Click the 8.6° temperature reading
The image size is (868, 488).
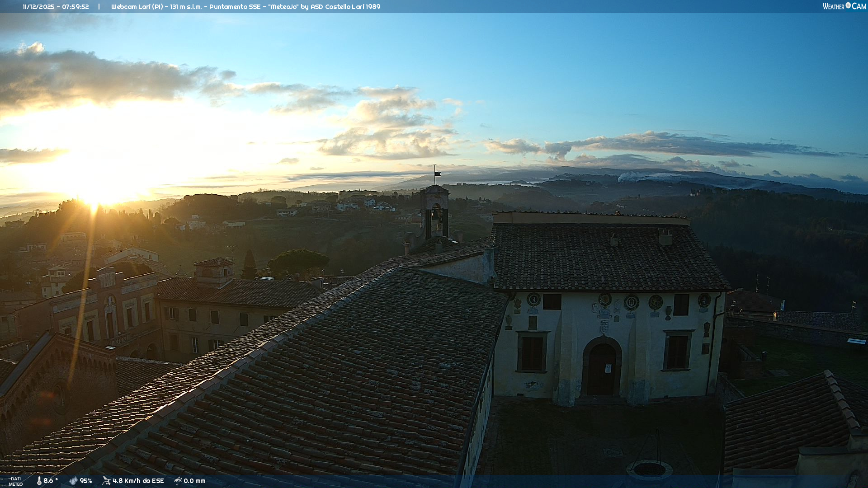(x=51, y=481)
